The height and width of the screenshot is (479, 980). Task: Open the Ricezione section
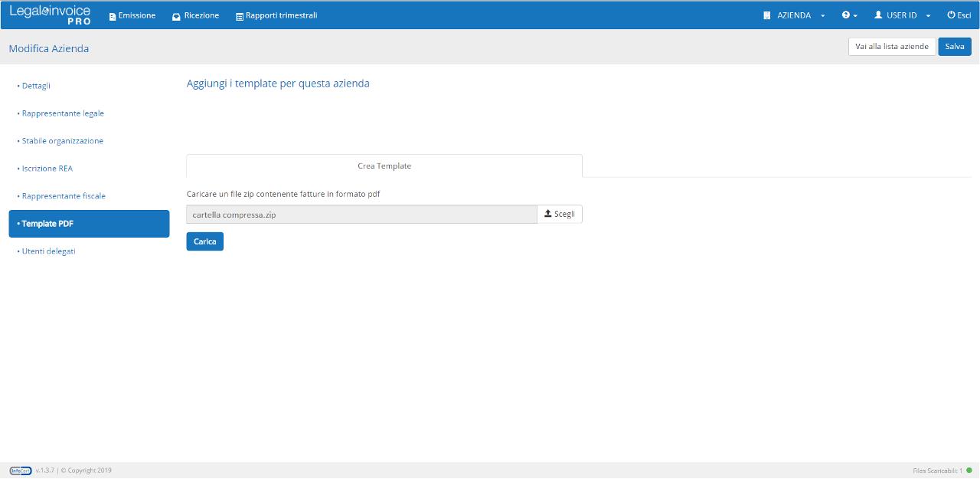coord(196,15)
